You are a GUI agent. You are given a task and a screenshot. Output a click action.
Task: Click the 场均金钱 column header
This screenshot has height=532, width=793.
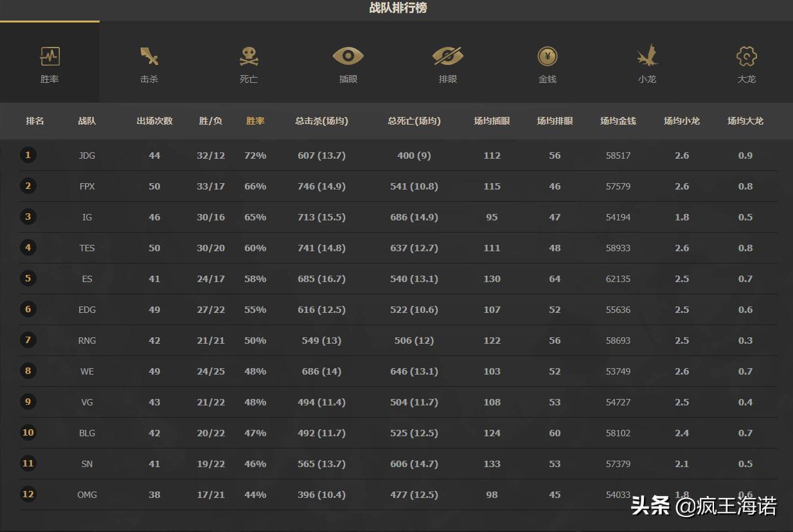coord(618,121)
